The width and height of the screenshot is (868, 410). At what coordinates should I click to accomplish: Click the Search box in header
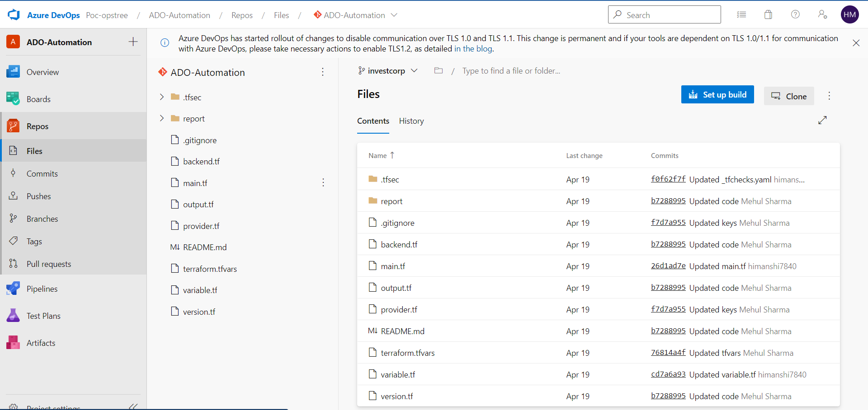point(665,14)
